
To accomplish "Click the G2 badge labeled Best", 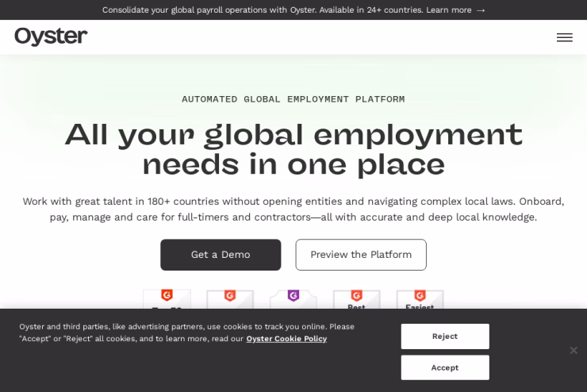I will [357, 299].
